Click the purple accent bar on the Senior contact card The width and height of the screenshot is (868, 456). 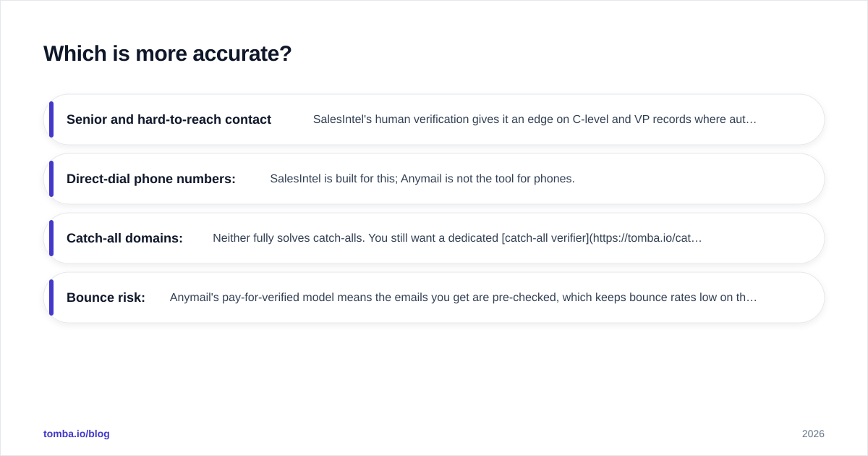[x=51, y=119]
